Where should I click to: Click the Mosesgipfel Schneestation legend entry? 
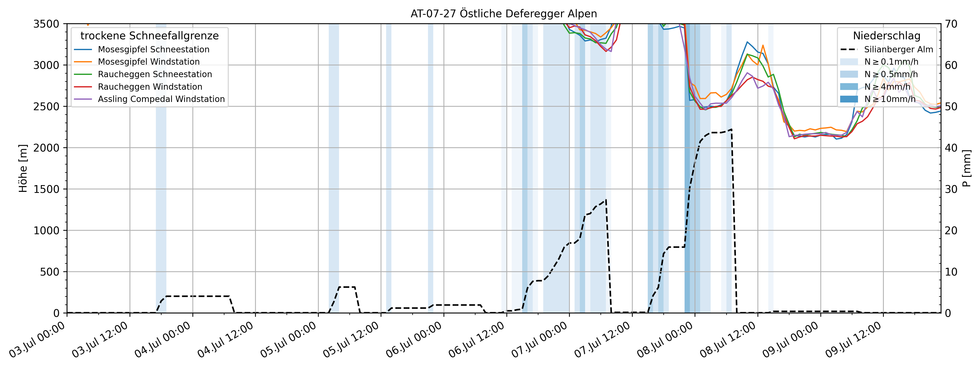(153, 49)
